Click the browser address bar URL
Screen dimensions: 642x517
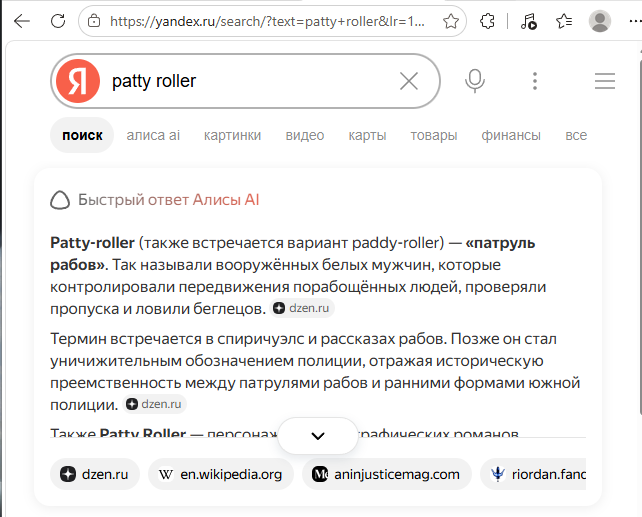point(267,21)
